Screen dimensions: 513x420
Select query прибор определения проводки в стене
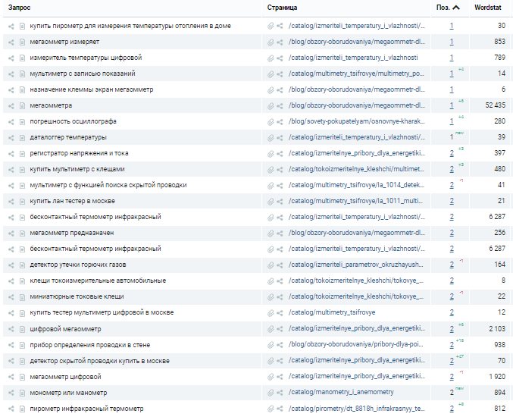pyautogui.click(x=90, y=345)
